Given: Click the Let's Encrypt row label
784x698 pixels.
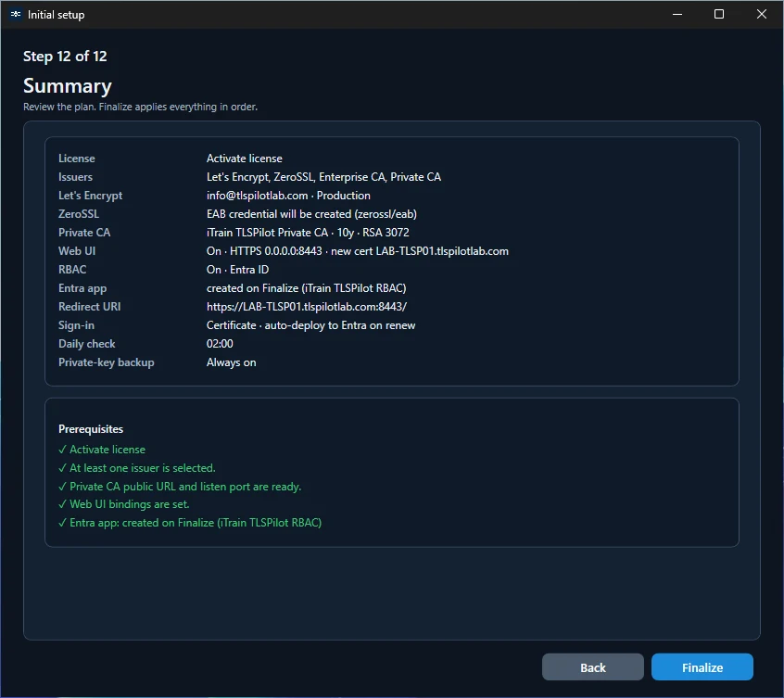Looking at the screenshot, I should pos(91,196).
